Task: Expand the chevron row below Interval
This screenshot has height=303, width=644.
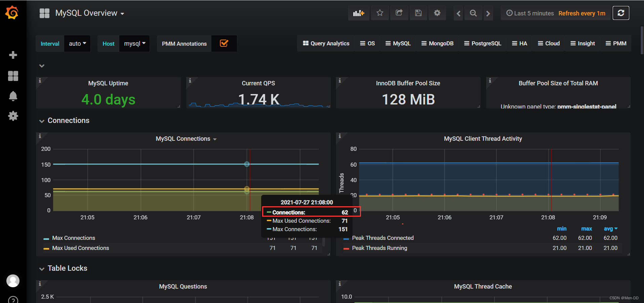Action: [x=42, y=66]
